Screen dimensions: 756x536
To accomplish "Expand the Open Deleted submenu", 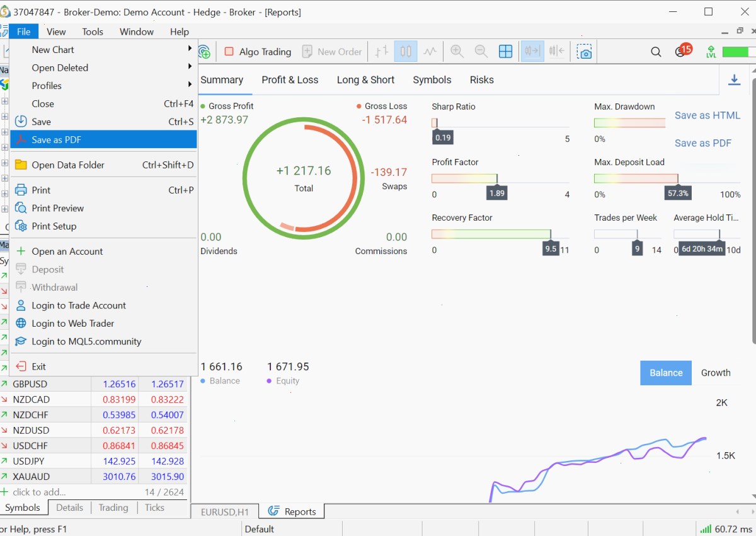I will click(x=104, y=67).
